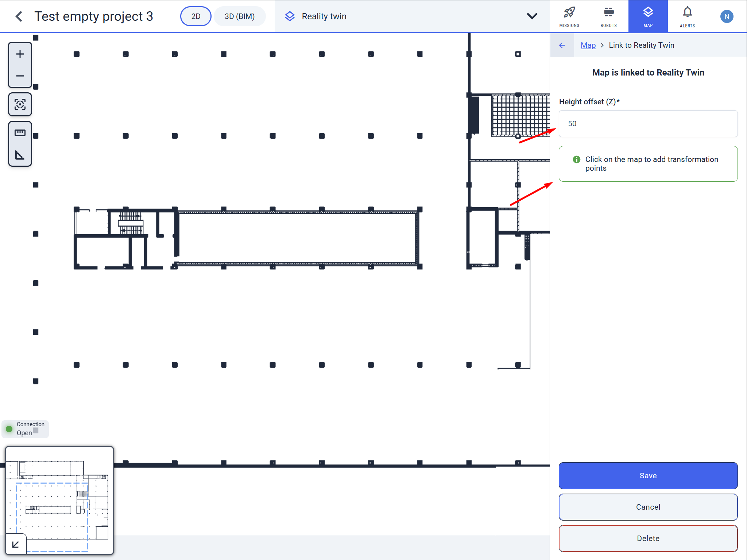Select the angle measurement tool

pos(20,155)
